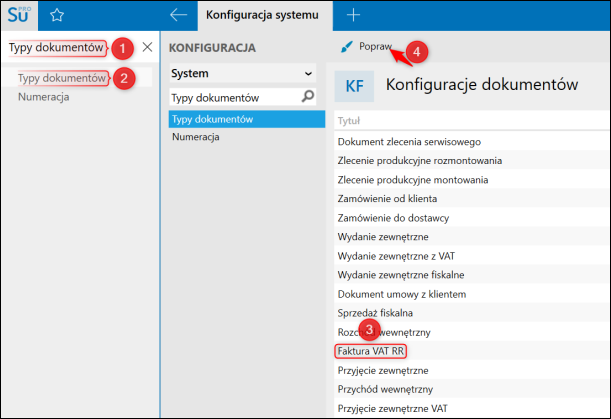Clear the search with the X icon
The image size is (611, 419).
147,47
